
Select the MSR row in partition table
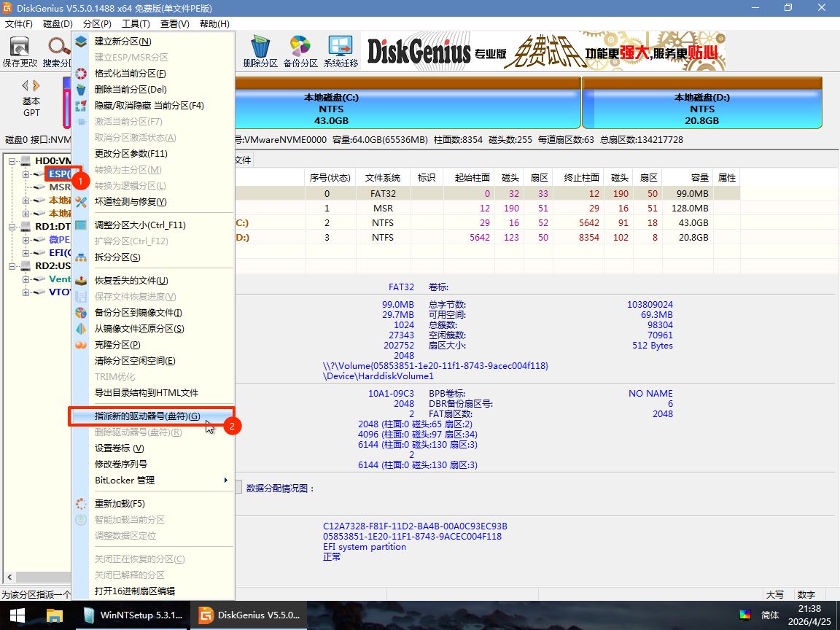coord(487,208)
